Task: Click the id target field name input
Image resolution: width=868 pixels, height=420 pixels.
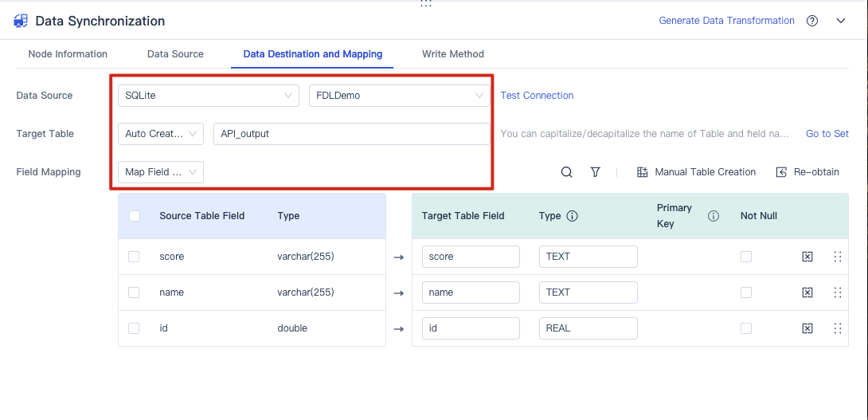Action: (471, 328)
